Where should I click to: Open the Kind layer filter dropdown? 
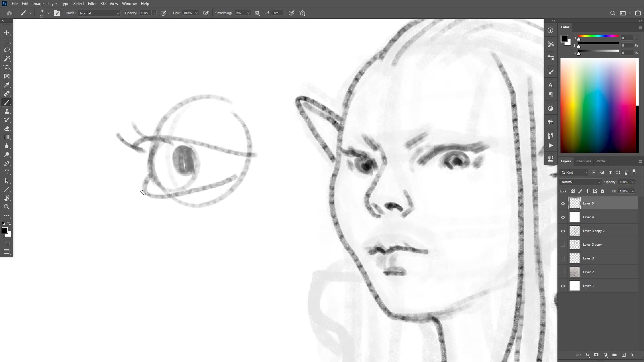tap(574, 172)
